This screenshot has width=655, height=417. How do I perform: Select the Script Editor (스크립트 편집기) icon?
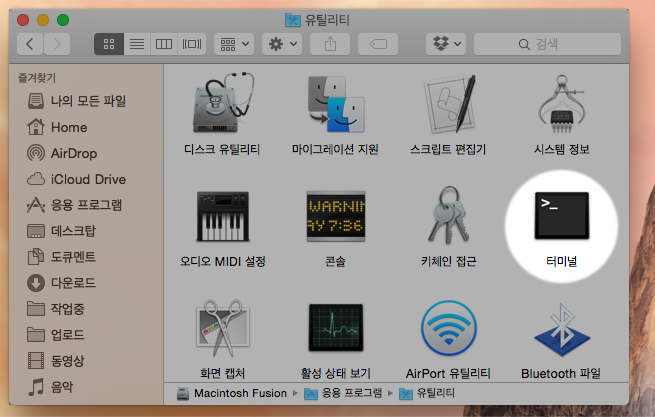449,104
